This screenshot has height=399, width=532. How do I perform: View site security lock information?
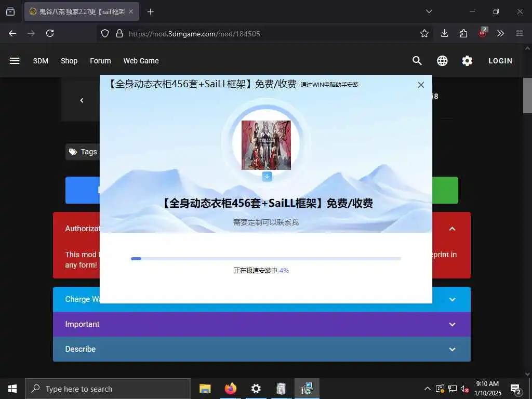[119, 33]
